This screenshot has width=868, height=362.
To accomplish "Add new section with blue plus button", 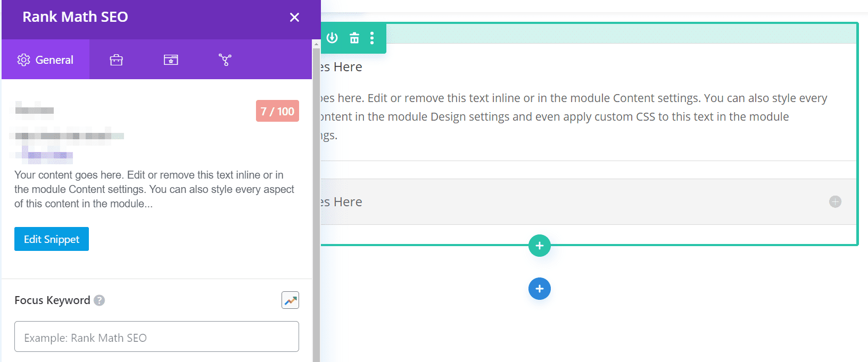I will [540, 289].
